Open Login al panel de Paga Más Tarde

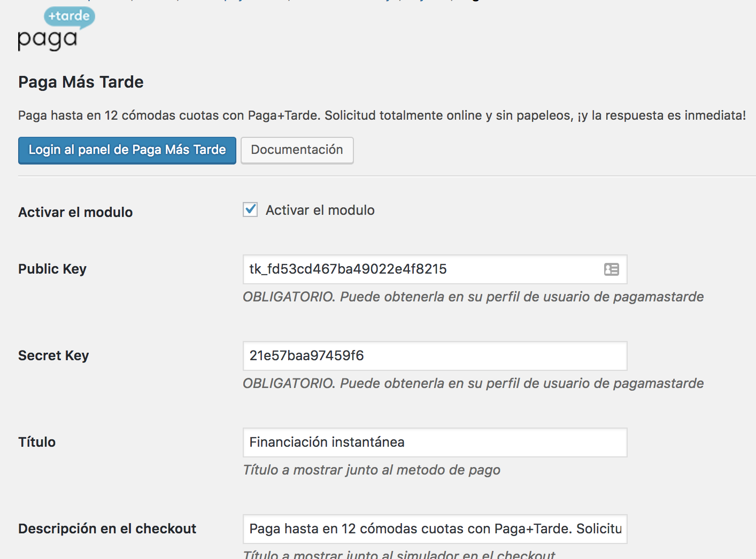127,150
